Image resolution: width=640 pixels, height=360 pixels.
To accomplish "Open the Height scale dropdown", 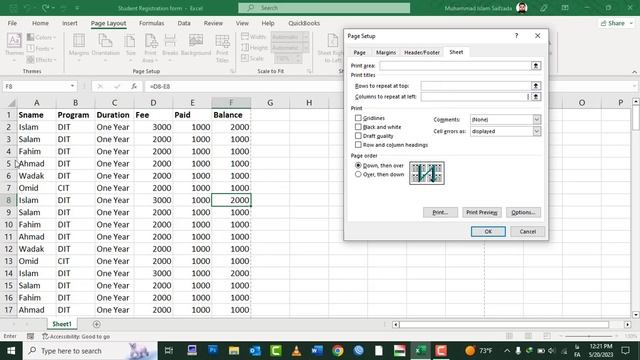I will [x=306, y=48].
